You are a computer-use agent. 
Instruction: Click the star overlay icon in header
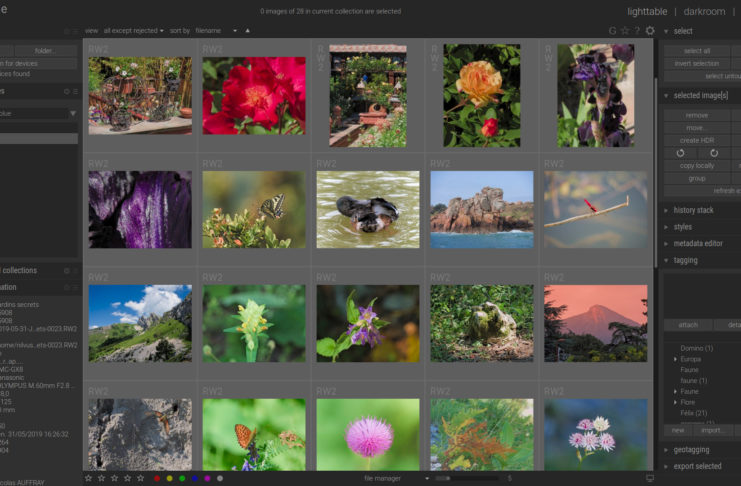coord(625,31)
